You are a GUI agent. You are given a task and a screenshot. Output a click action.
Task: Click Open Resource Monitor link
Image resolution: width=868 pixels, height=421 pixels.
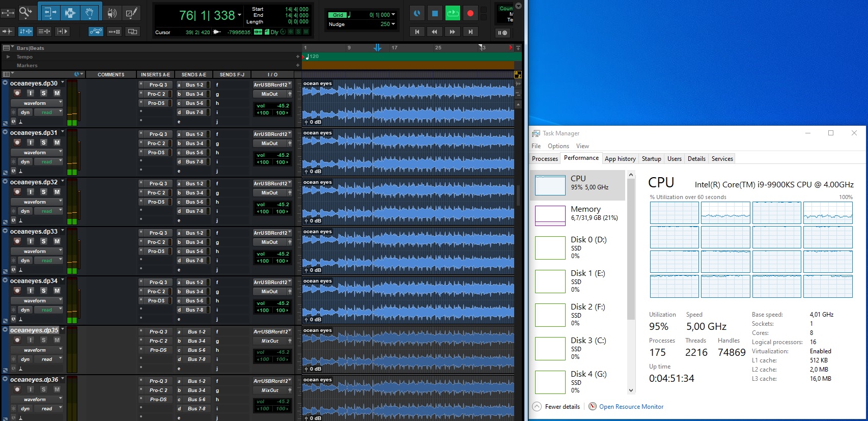pos(631,407)
